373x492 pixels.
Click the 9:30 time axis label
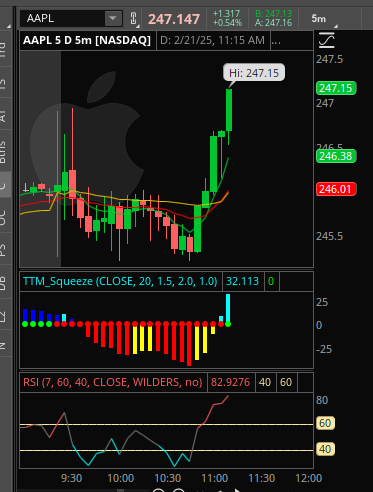point(71,478)
